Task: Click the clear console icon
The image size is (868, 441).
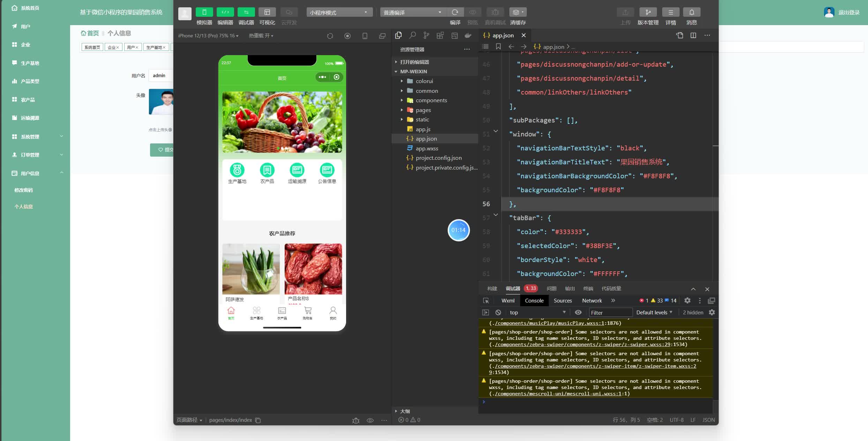Action: click(498, 312)
